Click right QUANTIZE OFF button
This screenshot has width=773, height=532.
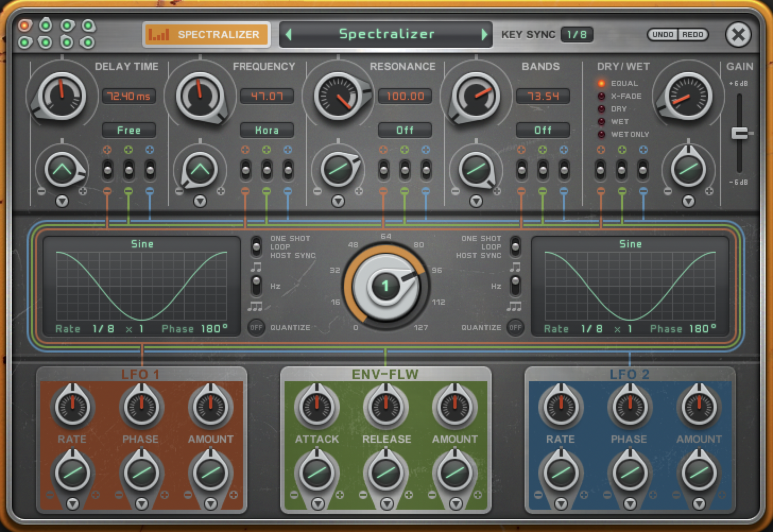click(x=515, y=328)
